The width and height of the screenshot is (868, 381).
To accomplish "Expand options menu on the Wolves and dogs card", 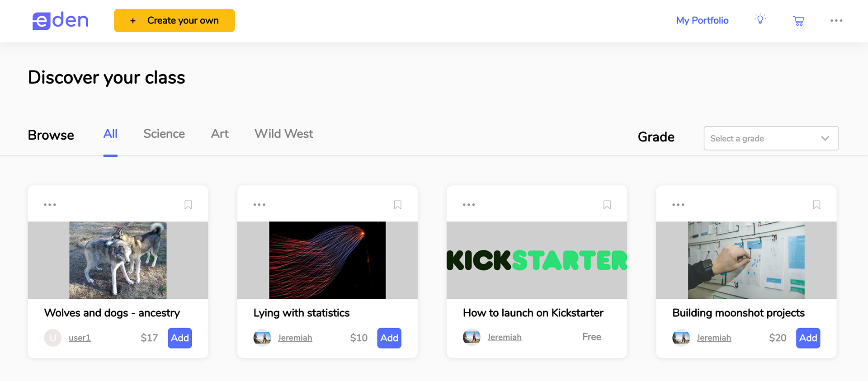I will tap(50, 205).
